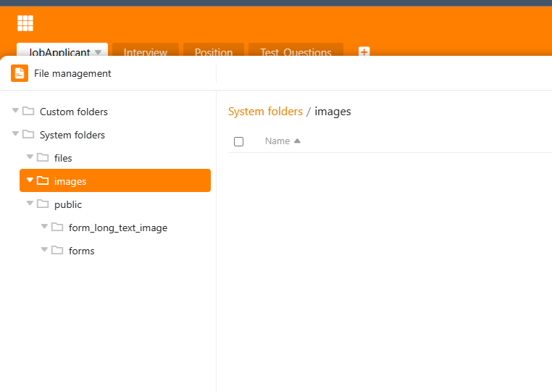Image resolution: width=552 pixels, height=392 pixels.
Task: Click the System folders folder icon
Action: tap(28, 135)
